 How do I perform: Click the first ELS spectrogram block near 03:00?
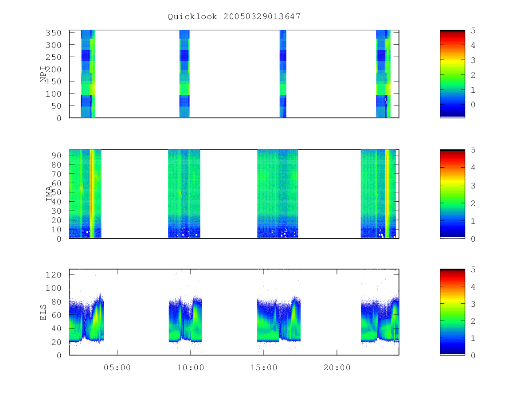coord(86,318)
